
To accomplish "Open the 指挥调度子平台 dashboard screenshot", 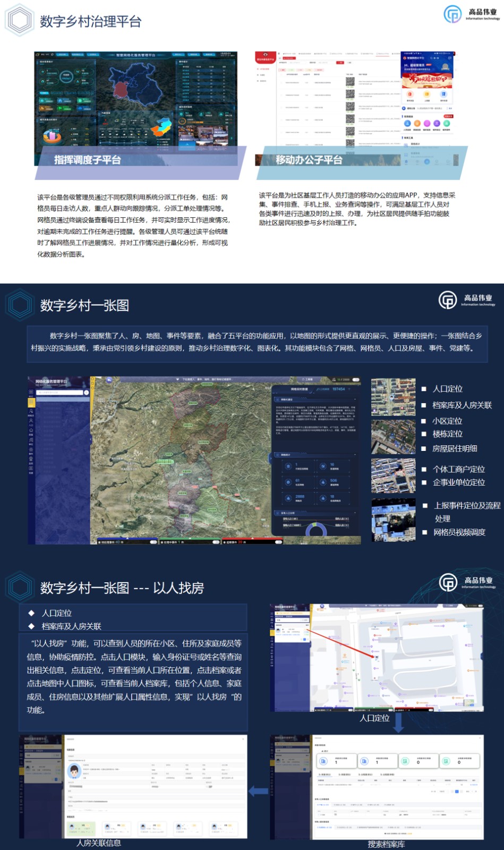I will 135,108.
